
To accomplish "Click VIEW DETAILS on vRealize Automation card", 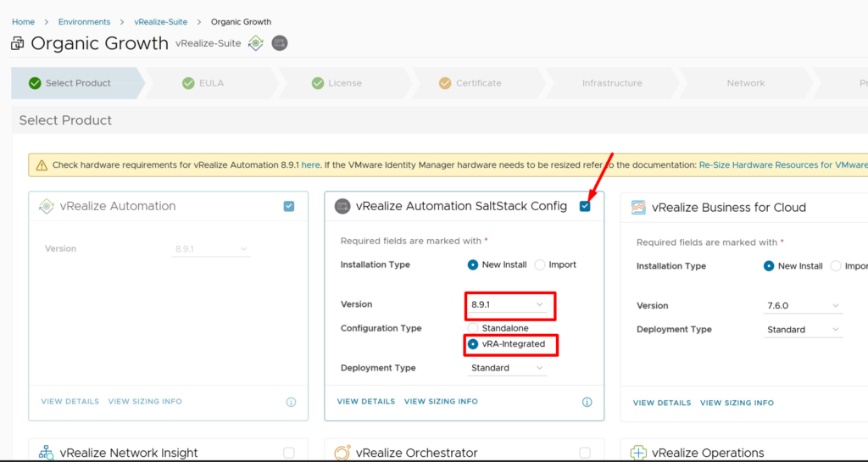I will coord(70,402).
